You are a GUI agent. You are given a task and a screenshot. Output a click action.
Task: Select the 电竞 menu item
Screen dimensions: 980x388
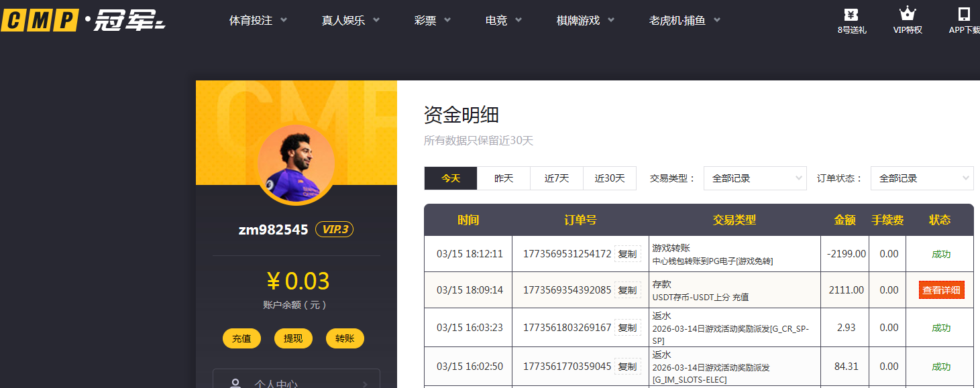tap(496, 19)
